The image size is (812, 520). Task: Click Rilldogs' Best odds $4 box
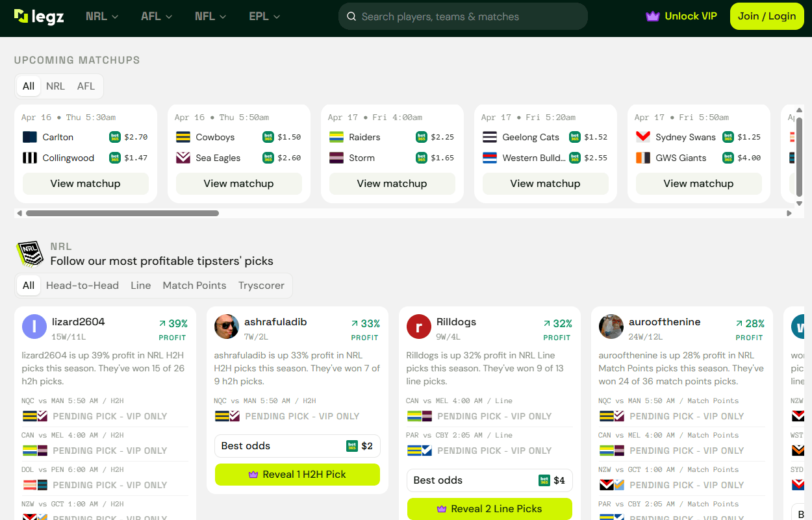pos(490,480)
